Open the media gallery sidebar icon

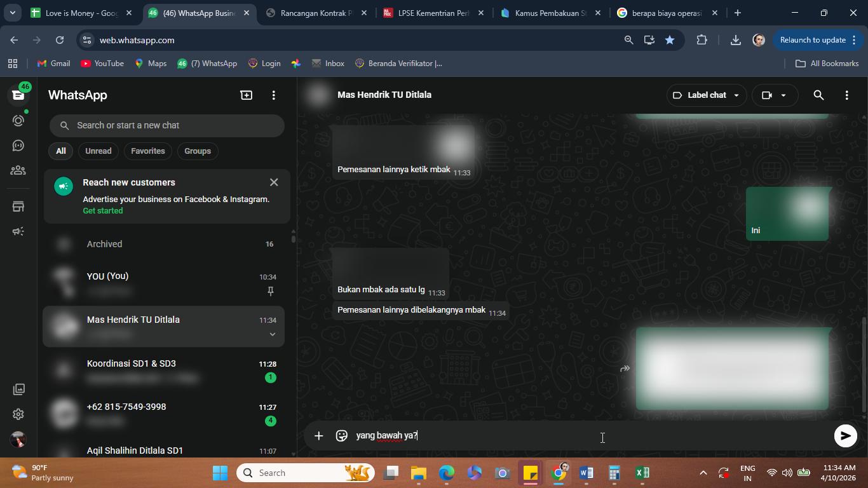[18, 389]
